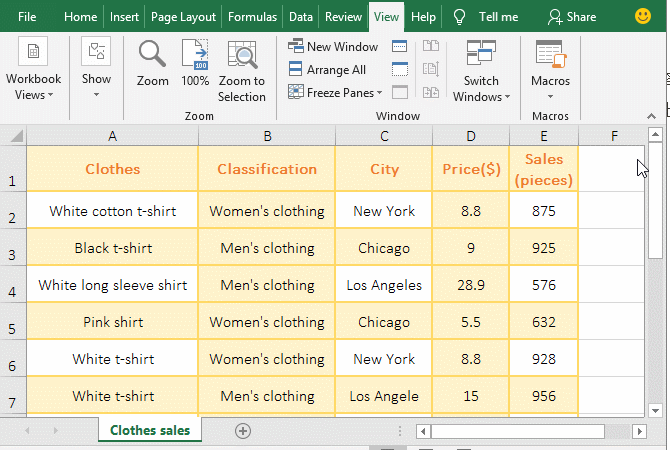
Task: Select column C header
Action: [x=384, y=136]
